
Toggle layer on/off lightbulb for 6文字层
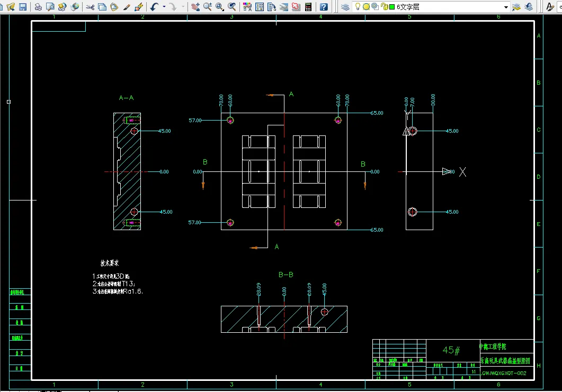(x=358, y=6)
